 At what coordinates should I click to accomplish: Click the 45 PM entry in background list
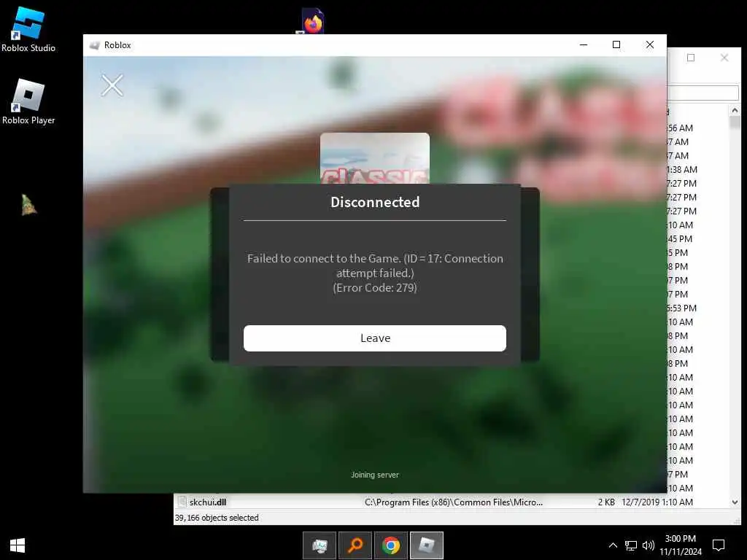pos(680,238)
